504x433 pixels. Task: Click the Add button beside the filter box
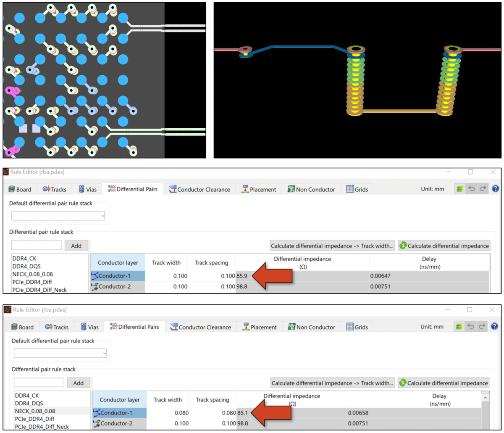click(76, 245)
